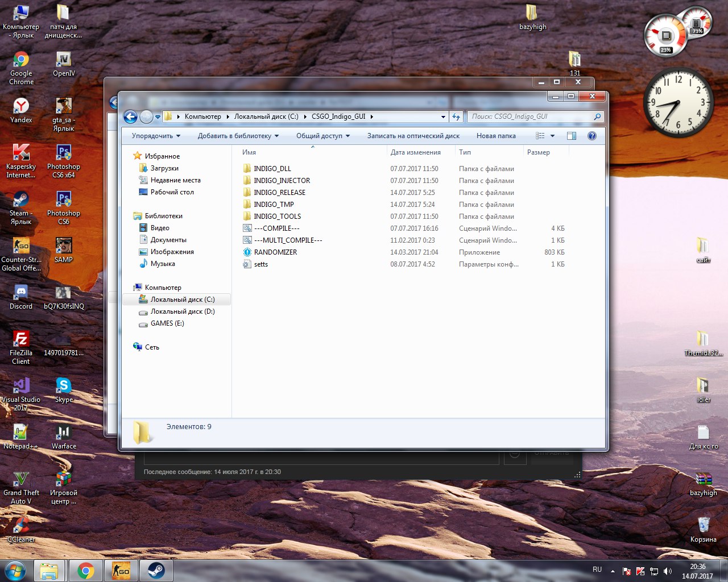This screenshot has width=728, height=582.
Task: Open the RANDOMIZER application file
Action: click(275, 252)
